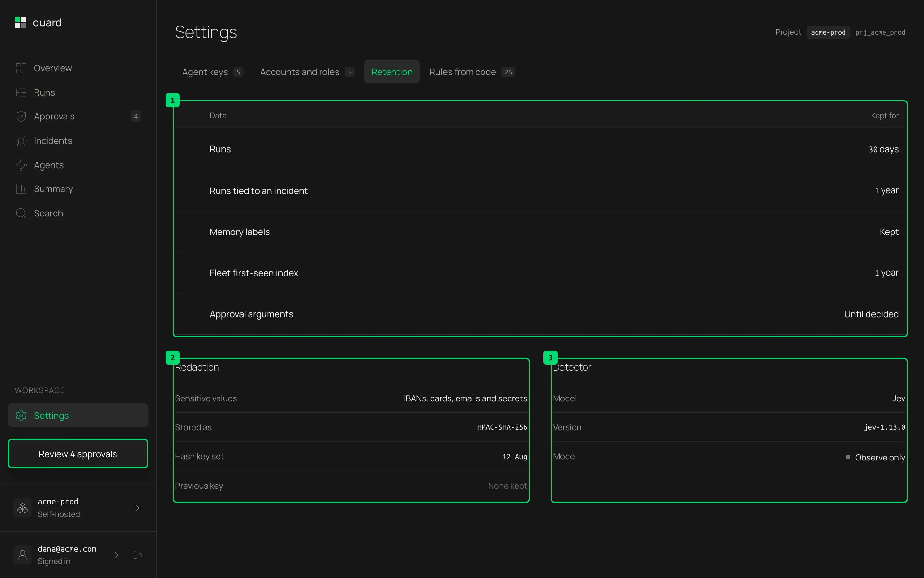Click the Summary bar chart icon

[x=21, y=189]
